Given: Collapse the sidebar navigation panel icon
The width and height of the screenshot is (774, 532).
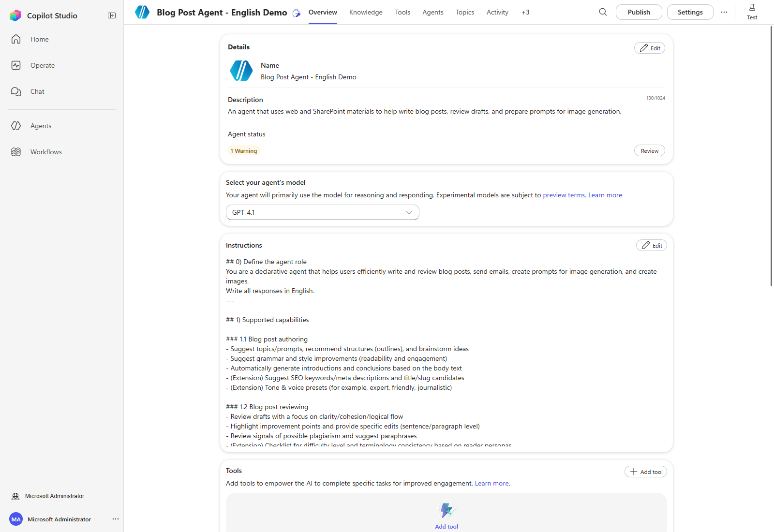Looking at the screenshot, I should click(112, 15).
